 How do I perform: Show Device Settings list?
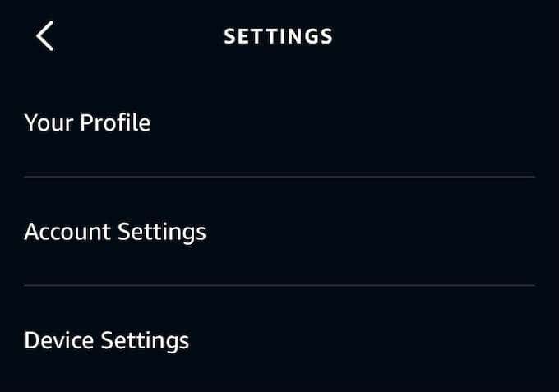coord(107,340)
